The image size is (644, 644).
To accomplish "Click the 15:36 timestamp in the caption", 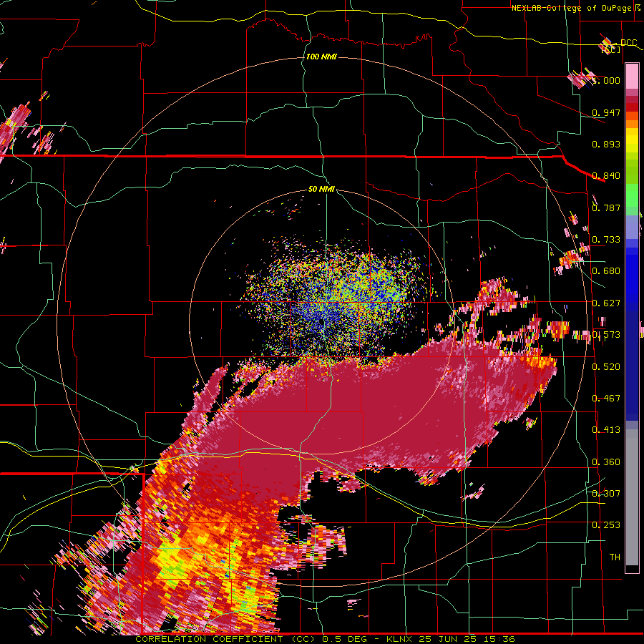I will pos(498,639).
